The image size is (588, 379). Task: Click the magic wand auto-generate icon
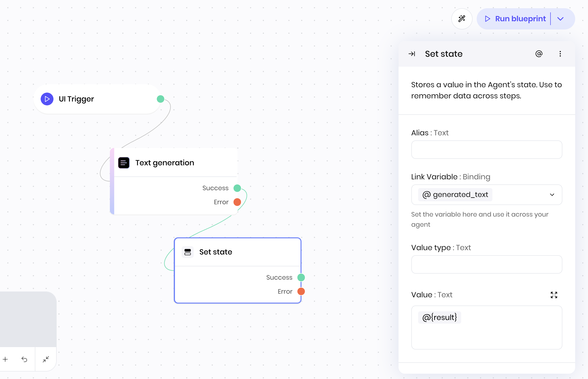(x=462, y=19)
